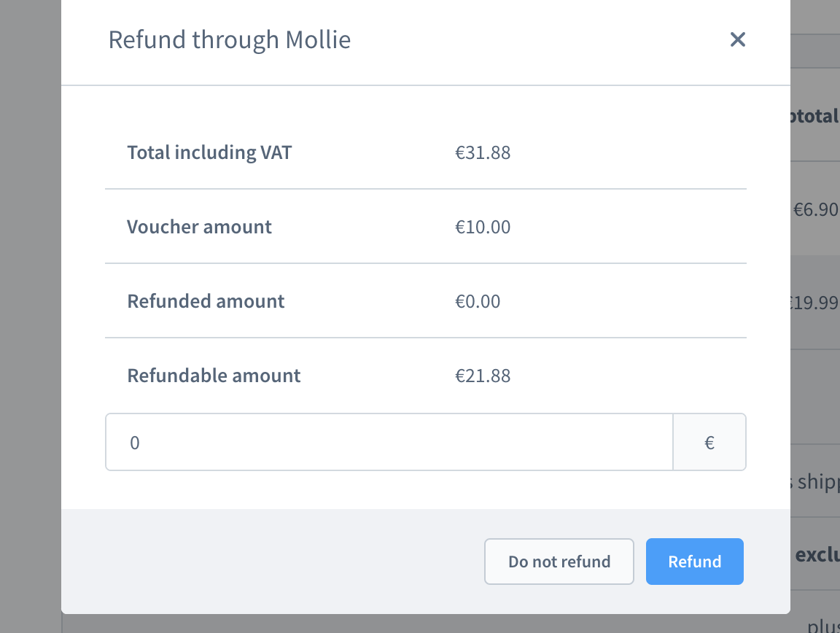The width and height of the screenshot is (840, 633).
Task: Click the partially hidden €19.99 price
Action: point(815,303)
